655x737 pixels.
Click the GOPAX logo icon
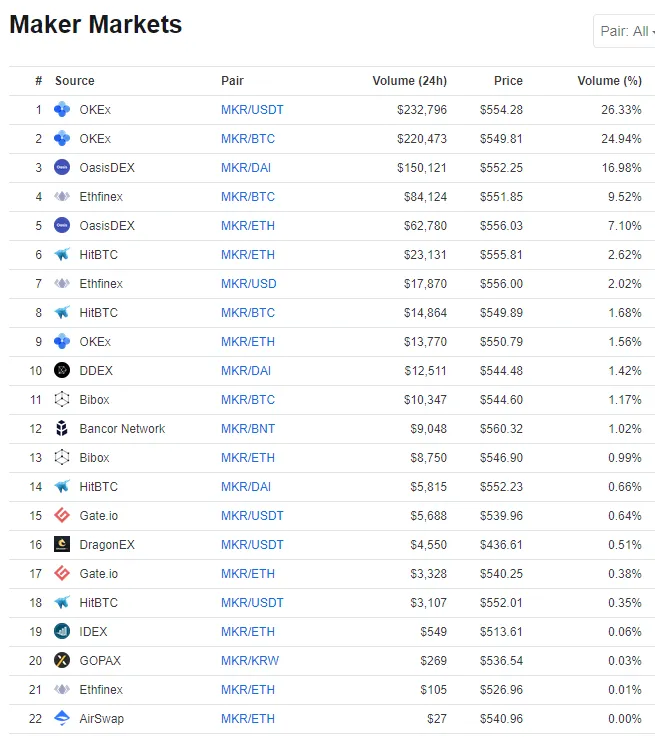[62, 661]
